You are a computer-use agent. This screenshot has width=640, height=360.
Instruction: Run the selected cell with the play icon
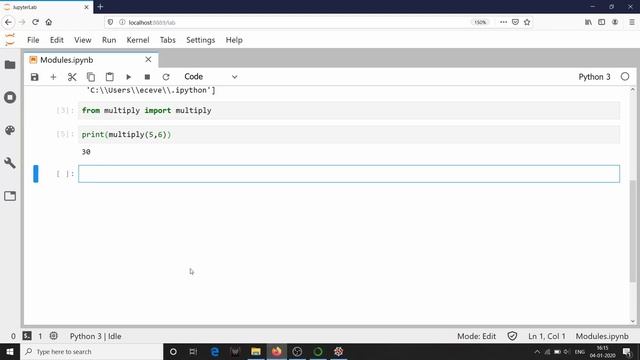click(x=129, y=77)
